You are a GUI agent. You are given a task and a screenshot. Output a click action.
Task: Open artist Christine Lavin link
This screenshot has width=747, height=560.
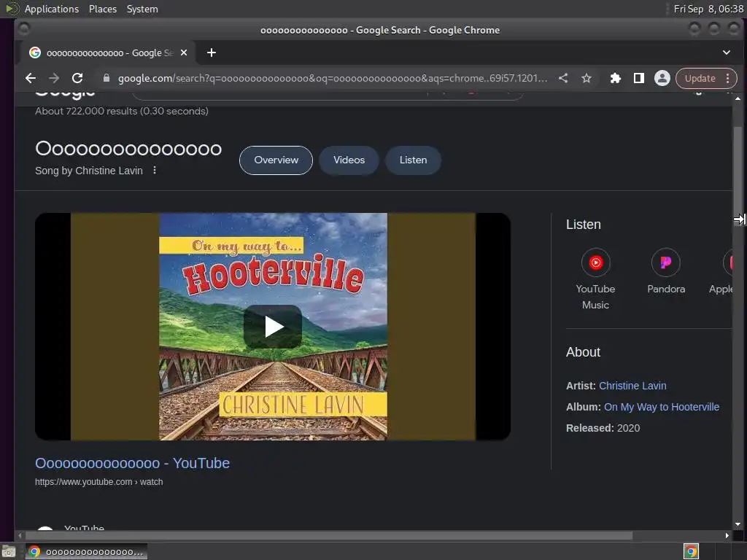(x=632, y=386)
